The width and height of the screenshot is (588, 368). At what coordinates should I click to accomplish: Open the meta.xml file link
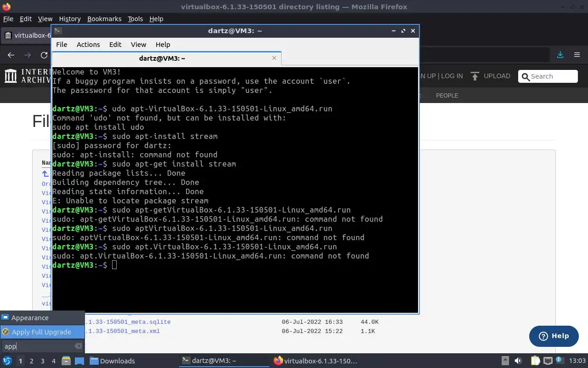click(122, 331)
